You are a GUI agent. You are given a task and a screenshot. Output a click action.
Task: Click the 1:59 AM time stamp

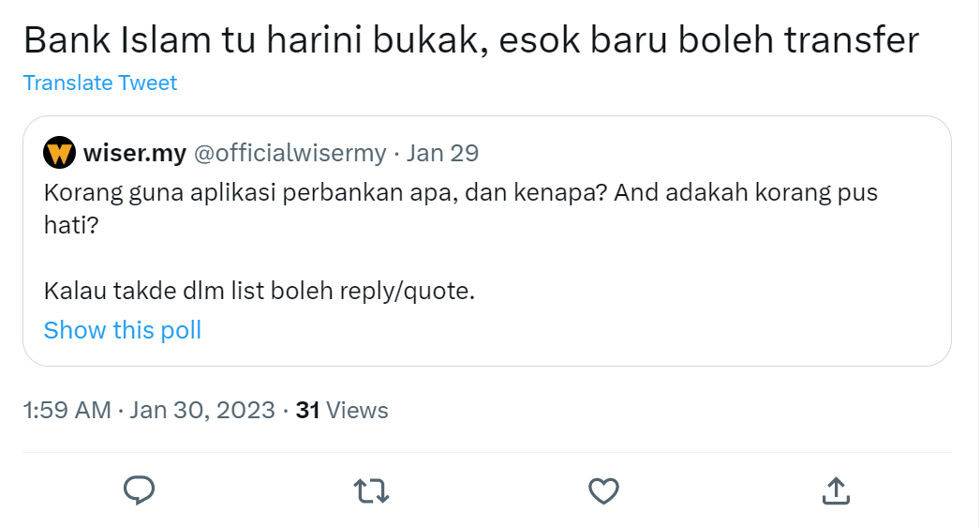pyautogui.click(x=67, y=410)
